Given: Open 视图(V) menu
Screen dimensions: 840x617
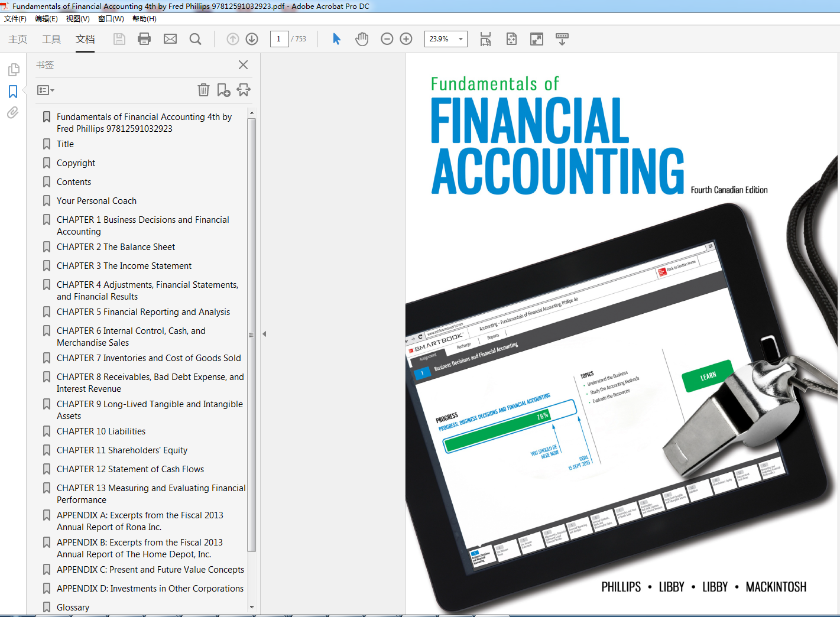Looking at the screenshot, I should click(78, 19).
